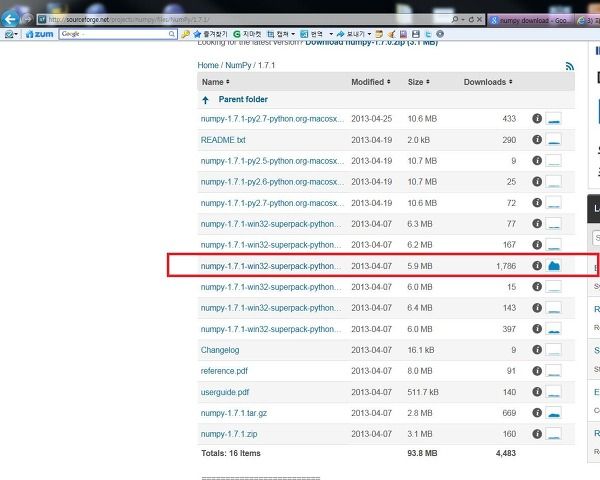Show info icon for numpy-1.7.1.tar.gz row

[x=537, y=413]
